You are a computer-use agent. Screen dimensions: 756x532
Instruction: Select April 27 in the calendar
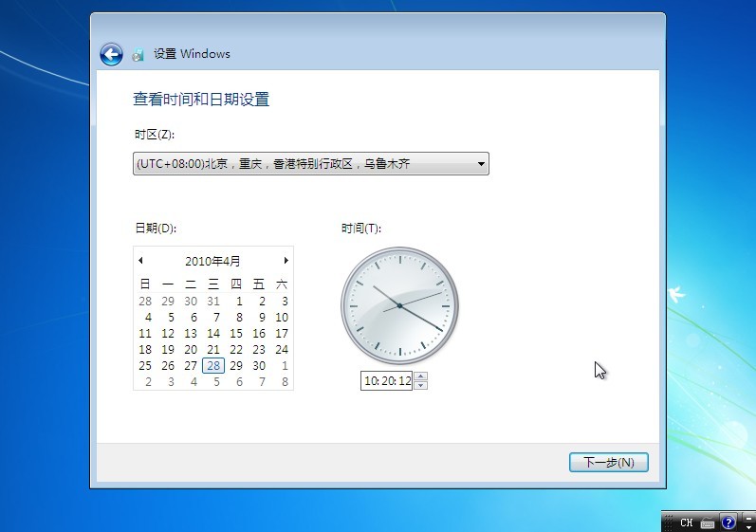[x=191, y=366]
